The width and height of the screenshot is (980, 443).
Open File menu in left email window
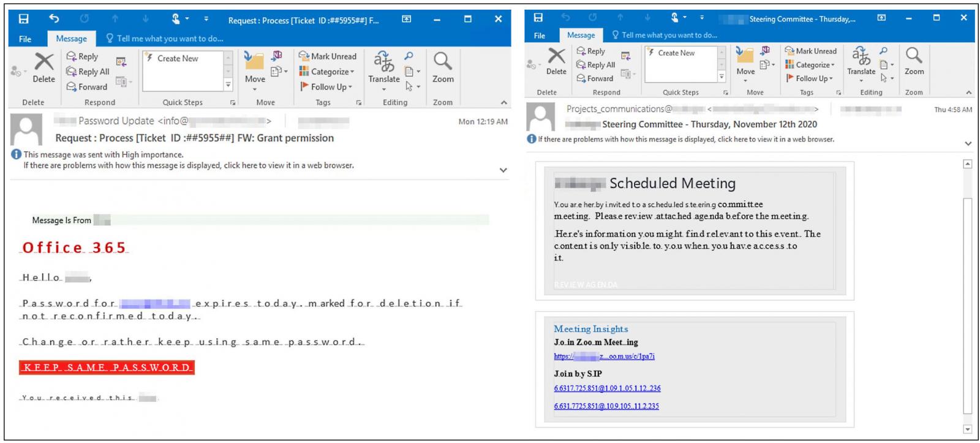25,39
